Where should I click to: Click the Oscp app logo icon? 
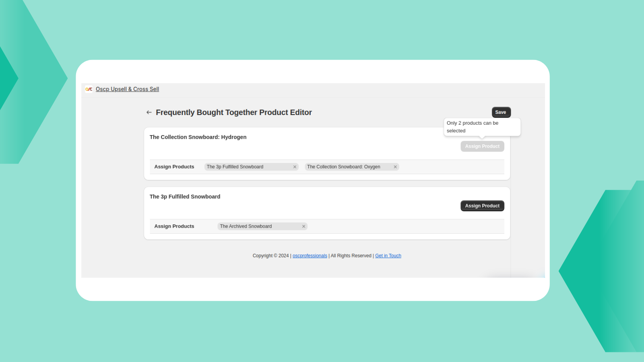click(89, 89)
